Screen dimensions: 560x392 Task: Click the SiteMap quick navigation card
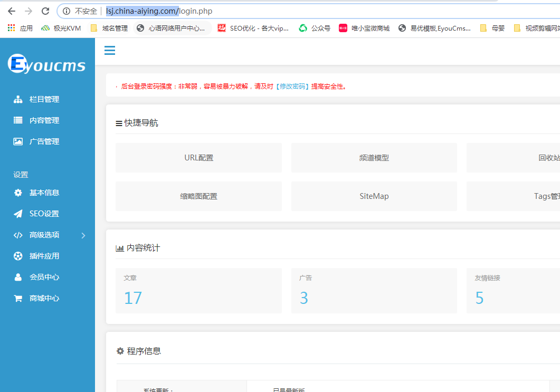click(x=374, y=196)
